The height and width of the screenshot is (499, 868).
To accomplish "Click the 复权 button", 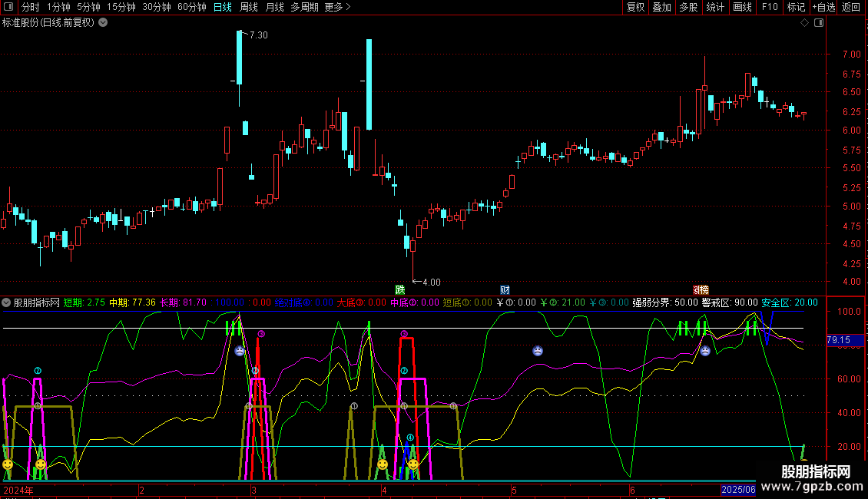I will pos(636,8).
